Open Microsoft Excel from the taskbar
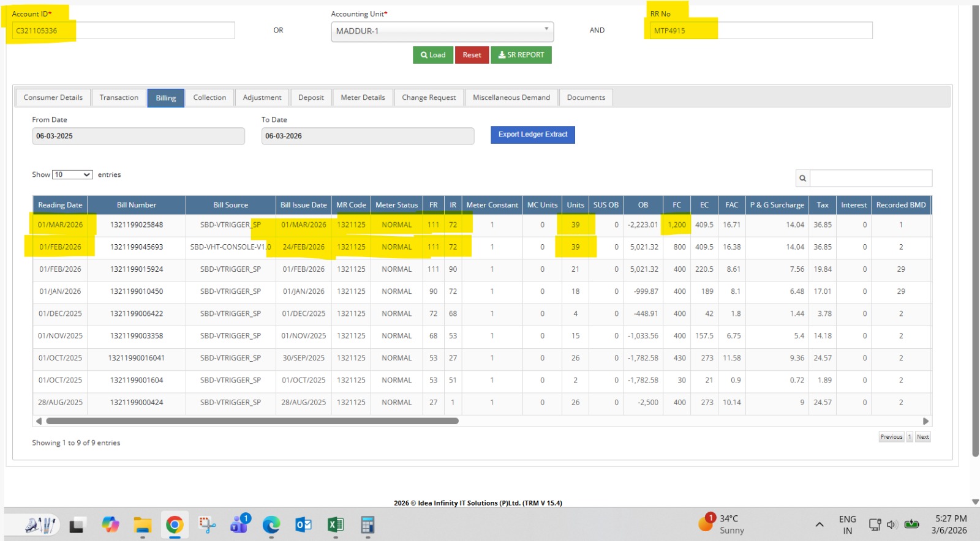The height and width of the screenshot is (541, 980). [336, 525]
